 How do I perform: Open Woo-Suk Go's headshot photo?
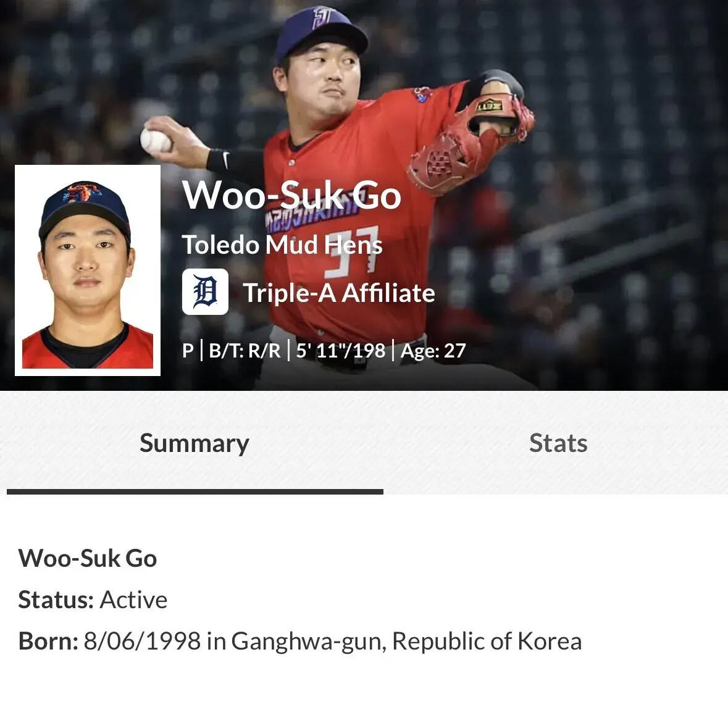tap(88, 270)
